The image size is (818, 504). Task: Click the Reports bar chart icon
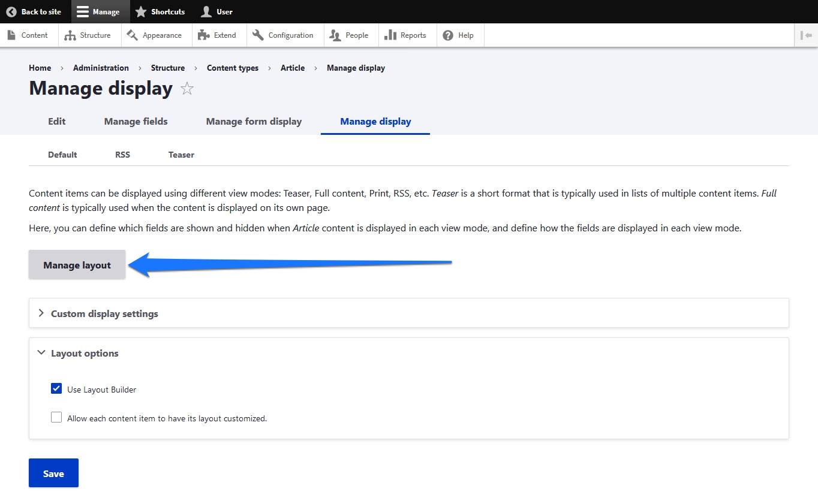coord(390,35)
